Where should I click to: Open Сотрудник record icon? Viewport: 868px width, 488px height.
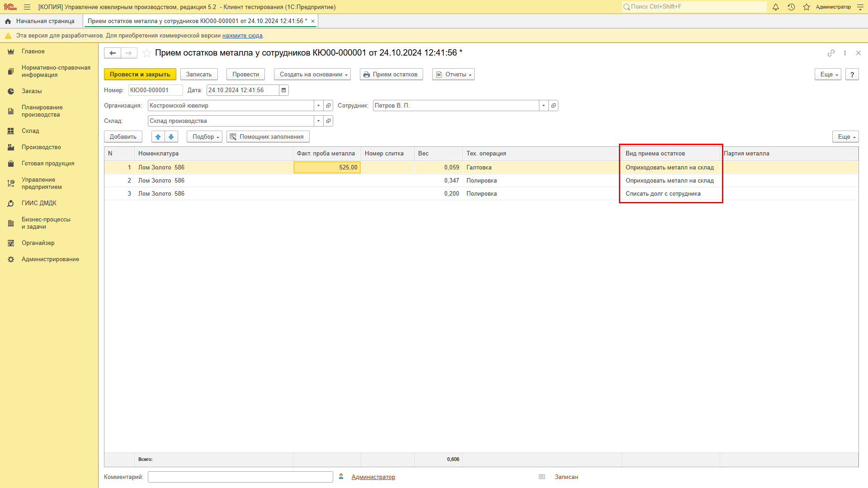(x=553, y=106)
